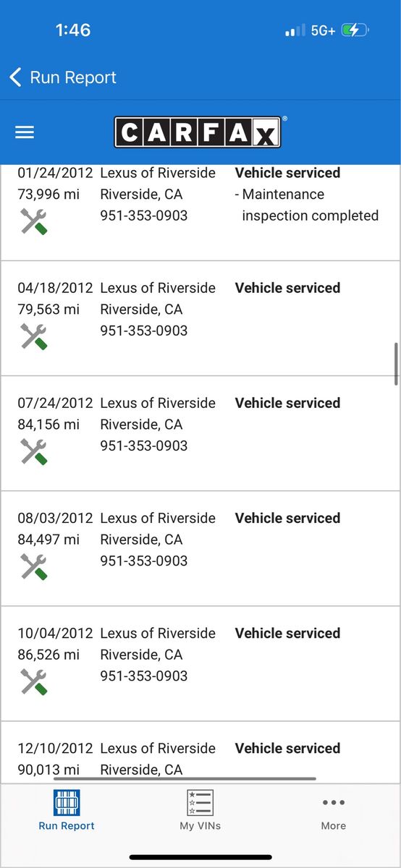
Task: Select the Run Report bottom tab
Action: click(x=67, y=809)
